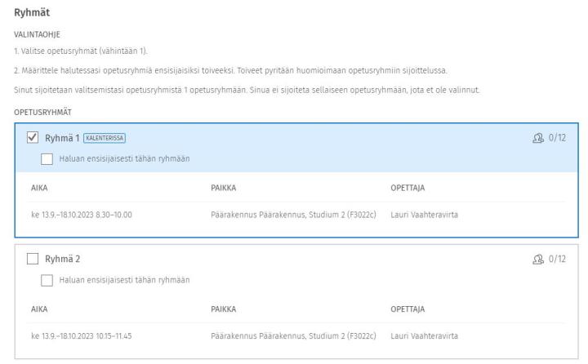Click the PAIKKA column header in Ryhmä 1
588x364 pixels.
tap(223, 187)
